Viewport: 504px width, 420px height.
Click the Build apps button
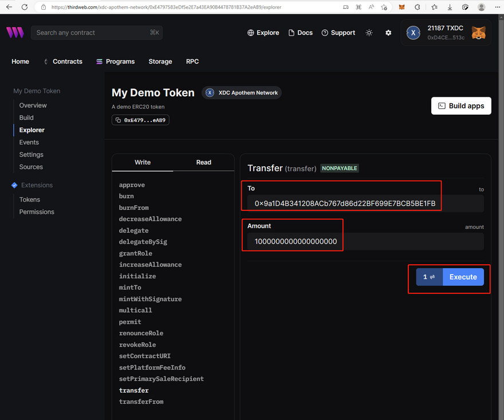coord(461,106)
